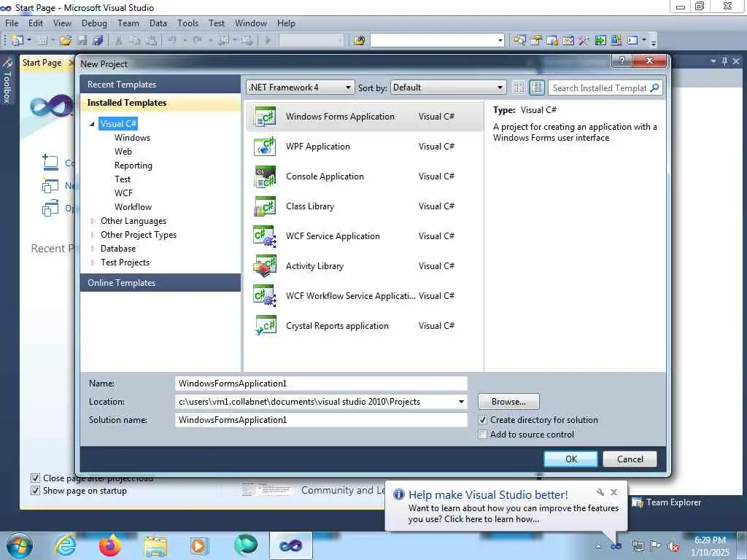
Task: Click the search magnifier in template search
Action: tap(655, 87)
